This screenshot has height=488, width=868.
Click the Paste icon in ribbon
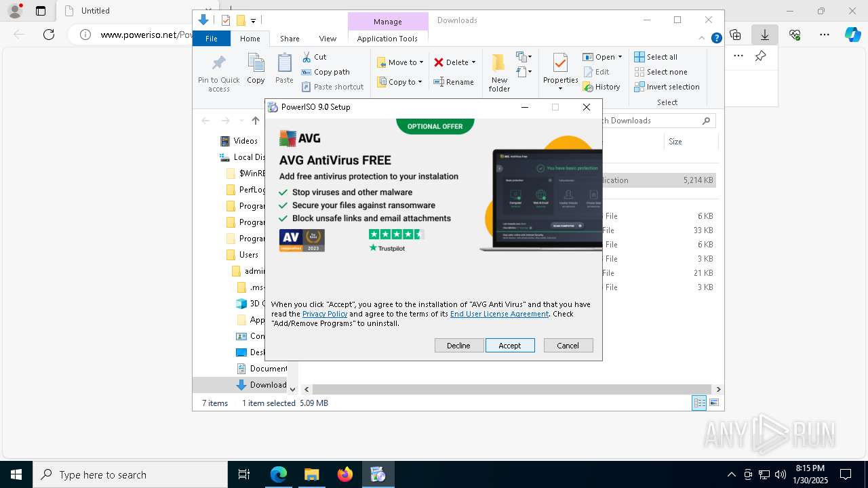tap(284, 68)
